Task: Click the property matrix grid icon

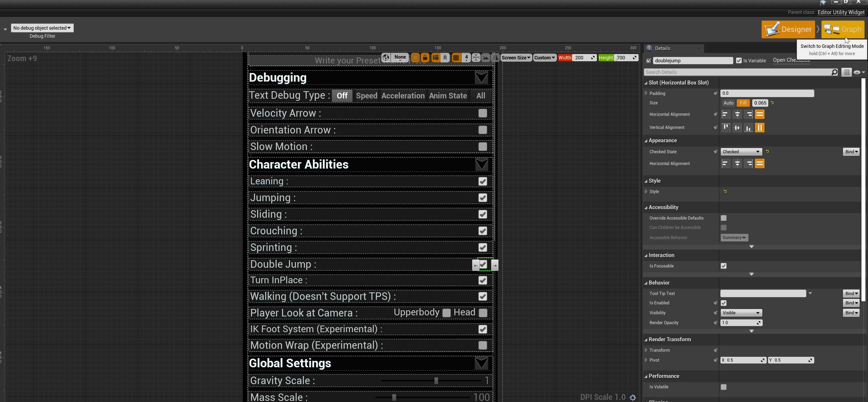Action: pos(846,72)
